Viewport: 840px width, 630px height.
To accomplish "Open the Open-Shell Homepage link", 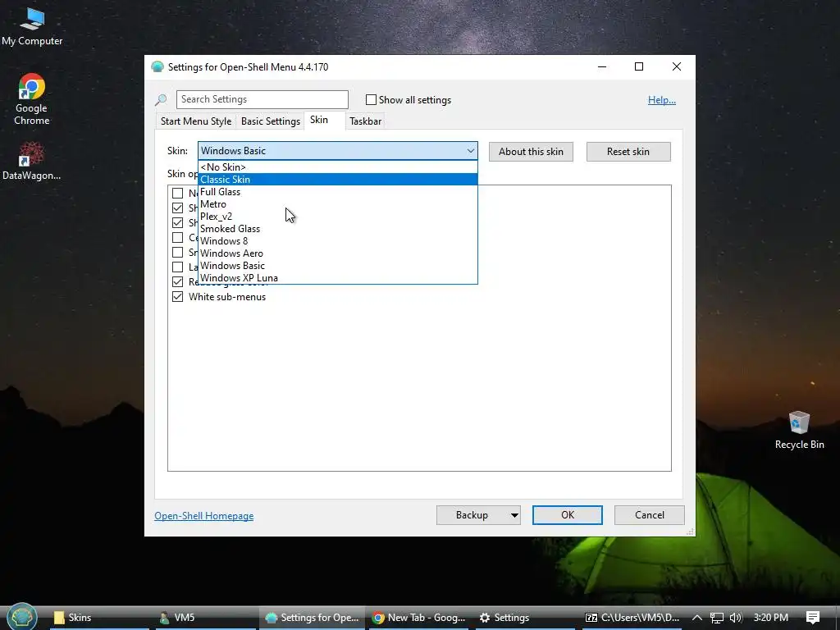I will 203,516.
